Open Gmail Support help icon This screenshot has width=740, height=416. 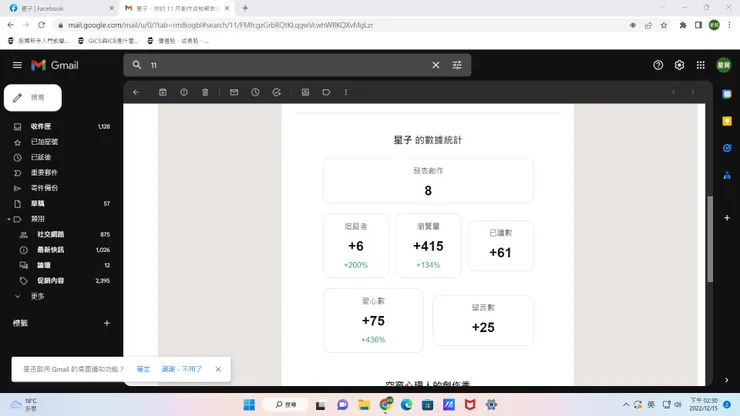pos(658,65)
